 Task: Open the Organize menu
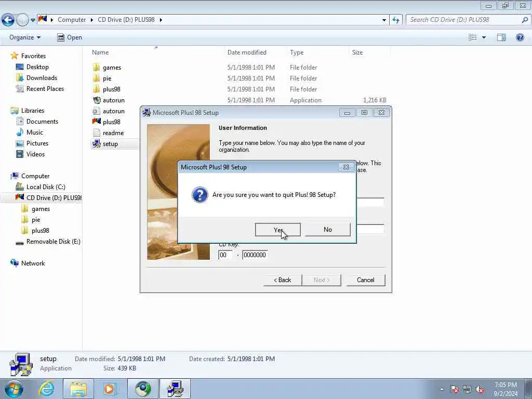25,37
